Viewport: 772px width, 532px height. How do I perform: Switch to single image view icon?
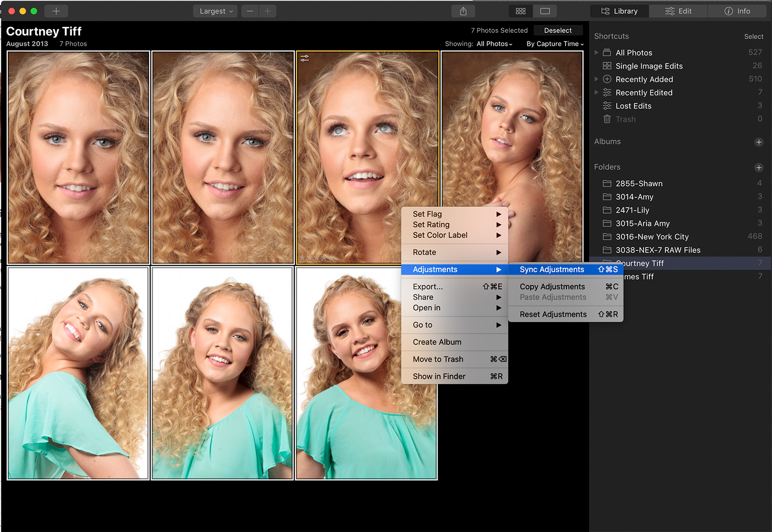[x=545, y=11]
